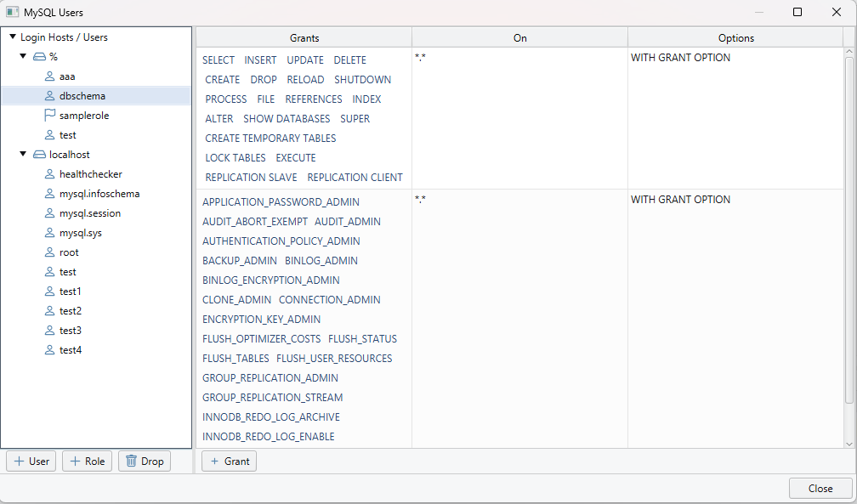Click the user icon beside test1
Image resolution: width=857 pixels, height=504 pixels.
click(x=49, y=292)
